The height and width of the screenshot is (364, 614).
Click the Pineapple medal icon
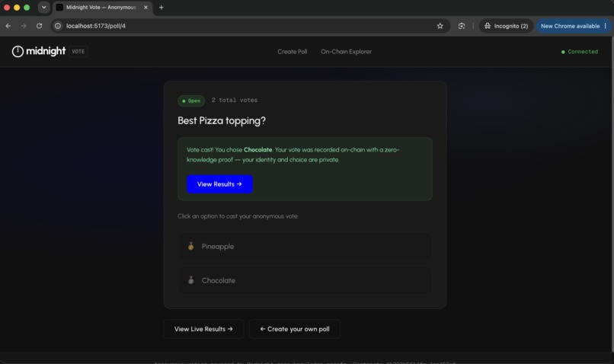(x=190, y=246)
